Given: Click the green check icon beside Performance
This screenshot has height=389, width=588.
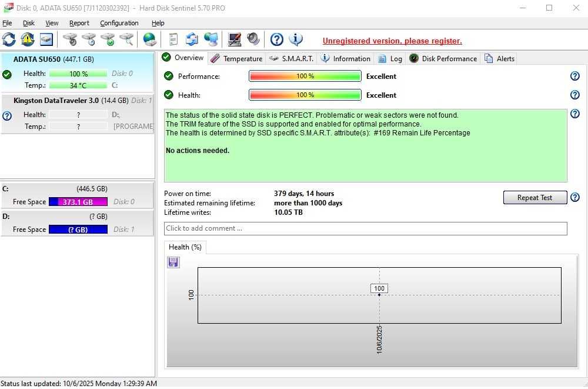Looking at the screenshot, I should point(169,77).
